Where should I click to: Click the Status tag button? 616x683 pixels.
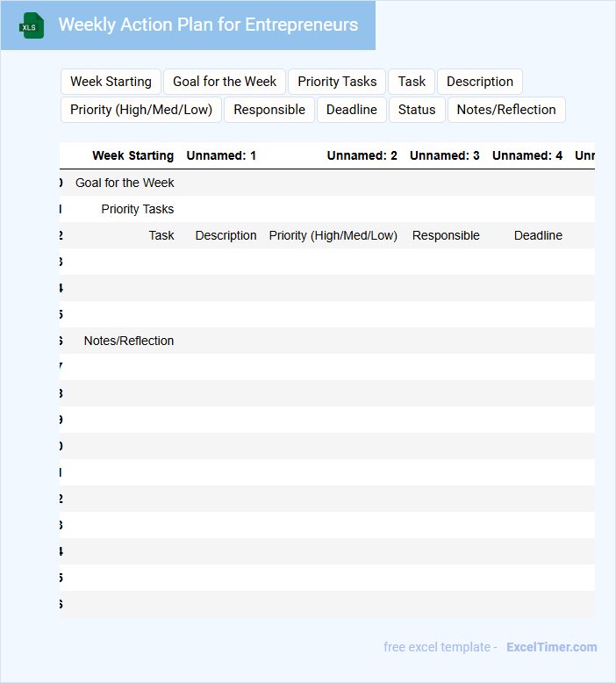point(417,110)
